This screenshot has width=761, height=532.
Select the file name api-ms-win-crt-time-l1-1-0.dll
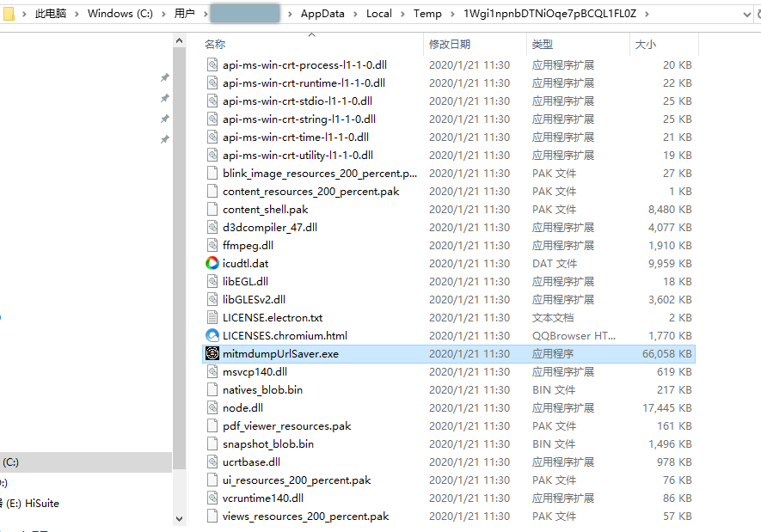click(x=296, y=138)
